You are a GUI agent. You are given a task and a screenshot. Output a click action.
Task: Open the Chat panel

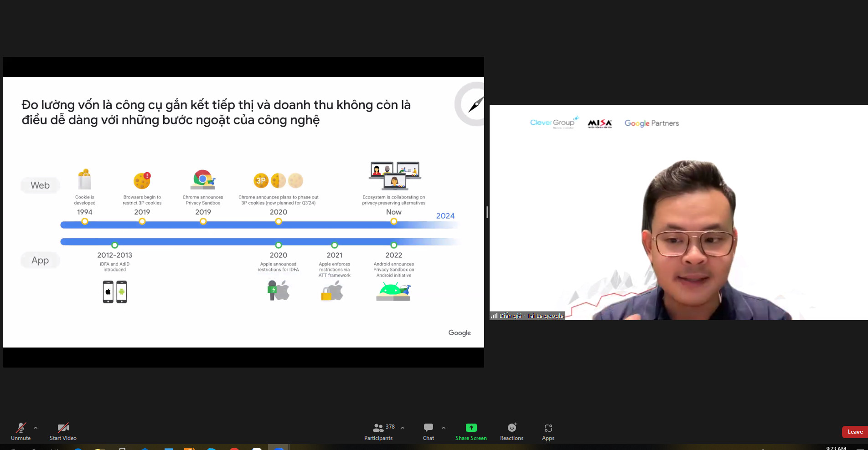coord(428,431)
